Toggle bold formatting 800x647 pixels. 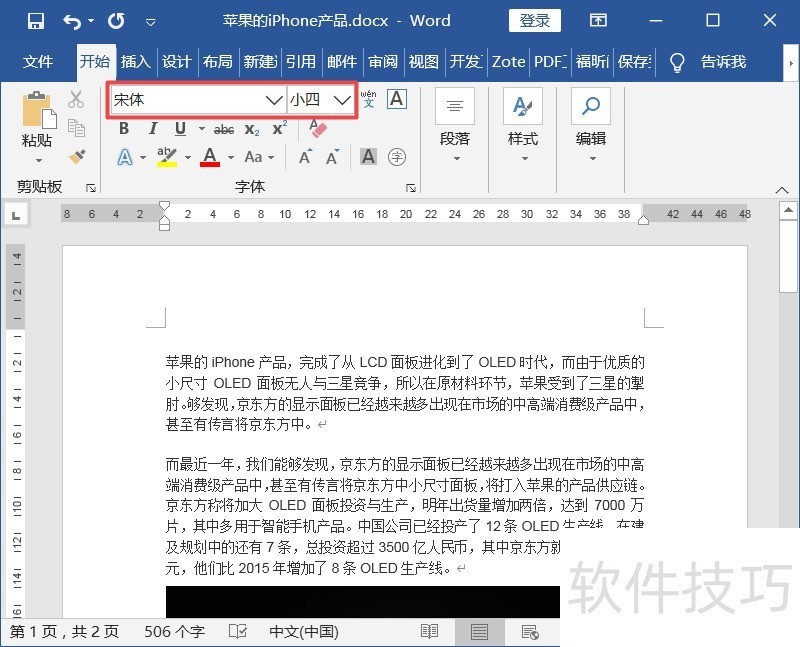(x=124, y=129)
